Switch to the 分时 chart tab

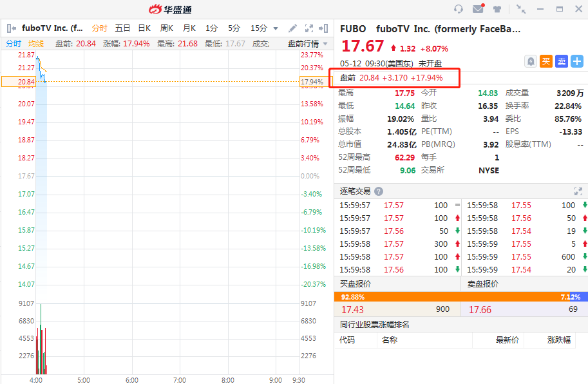click(99, 28)
